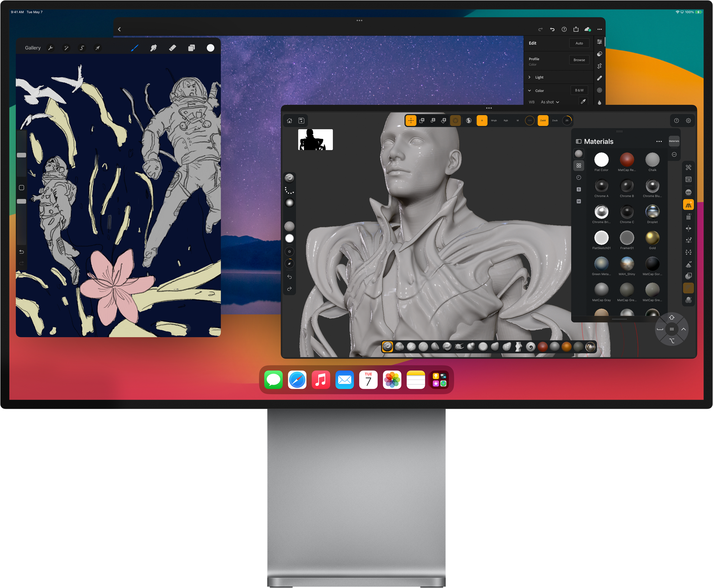The height and width of the screenshot is (588, 713).
Task: Open the Procreate Gallery
Action: (x=33, y=48)
